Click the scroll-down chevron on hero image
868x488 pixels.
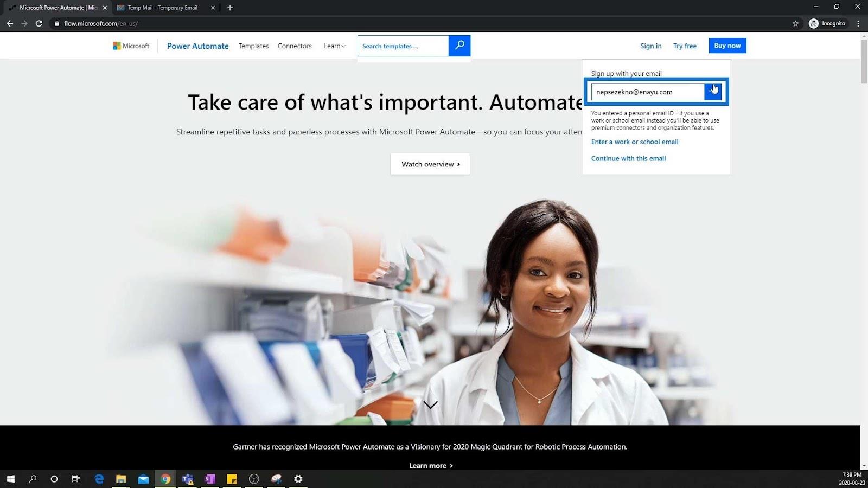430,404
